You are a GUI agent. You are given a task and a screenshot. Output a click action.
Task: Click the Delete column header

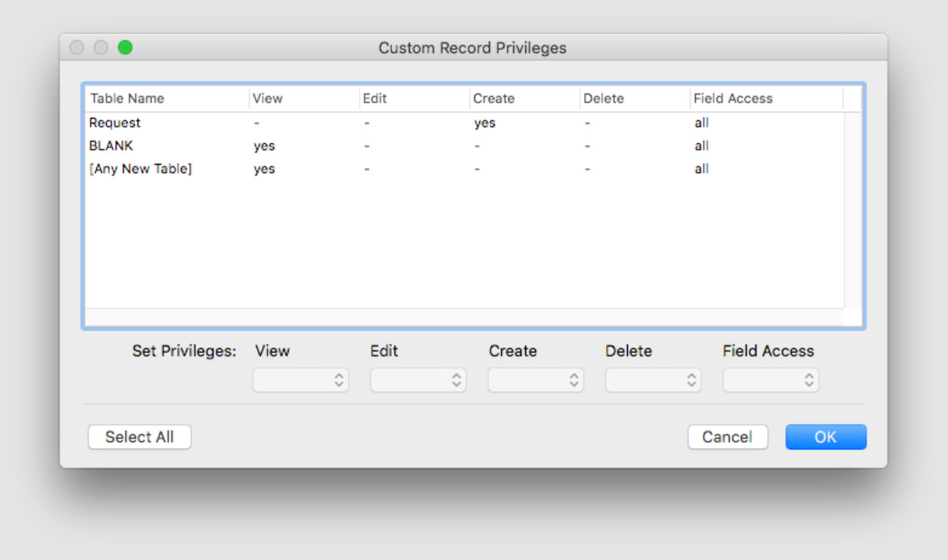604,99
